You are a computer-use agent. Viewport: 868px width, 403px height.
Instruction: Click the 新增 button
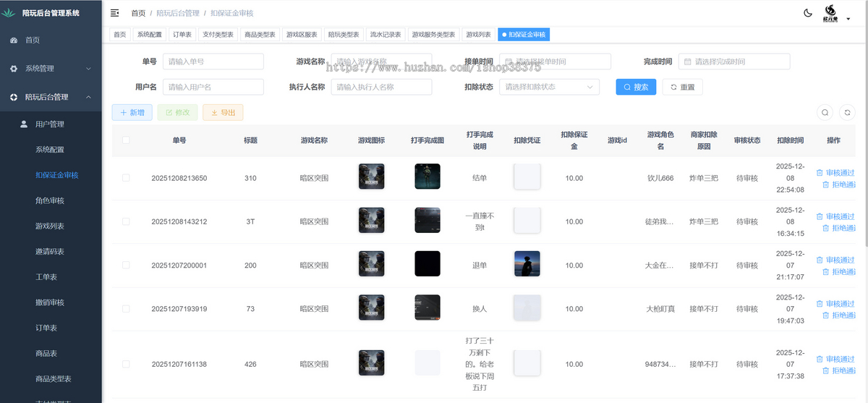tap(132, 112)
